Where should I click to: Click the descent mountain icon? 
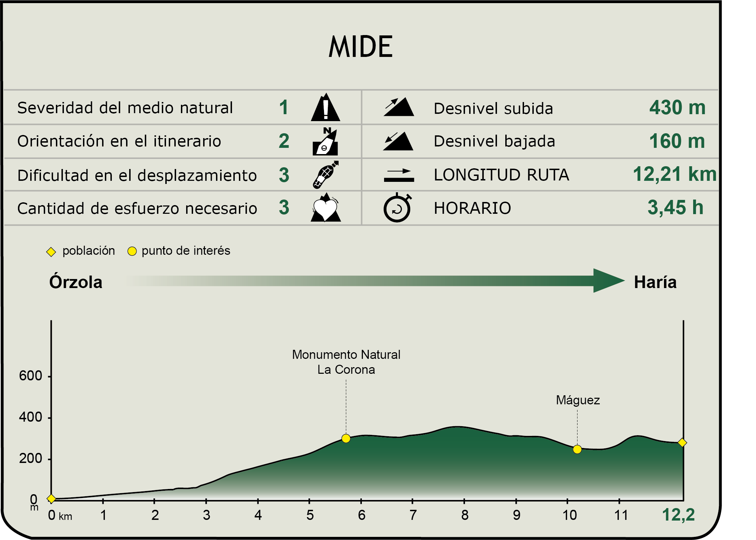[x=398, y=141]
